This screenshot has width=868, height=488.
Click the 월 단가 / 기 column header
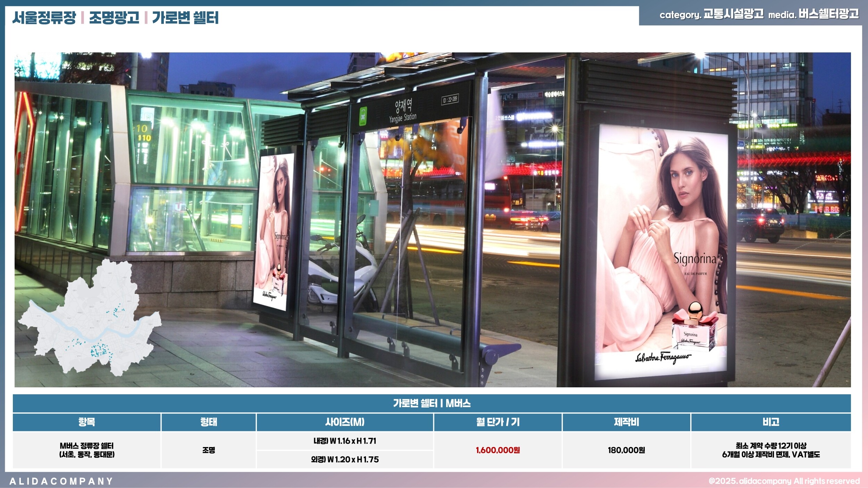coord(498,422)
